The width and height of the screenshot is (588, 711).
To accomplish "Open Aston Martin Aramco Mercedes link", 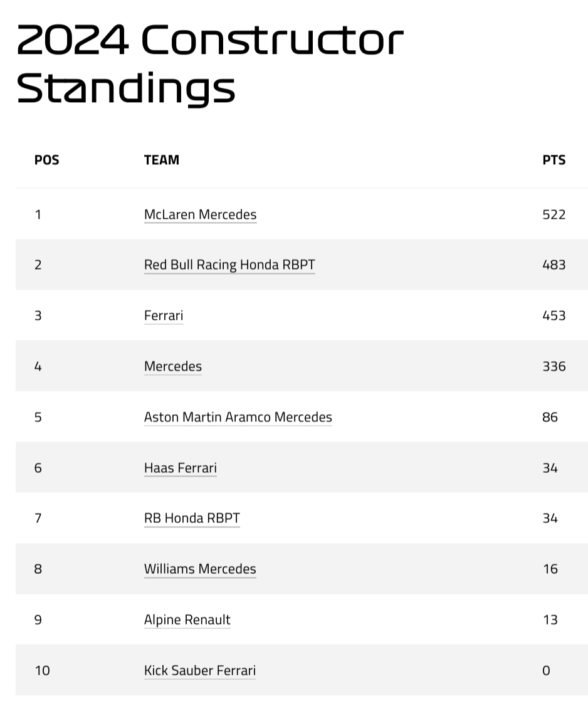I will pos(238,417).
